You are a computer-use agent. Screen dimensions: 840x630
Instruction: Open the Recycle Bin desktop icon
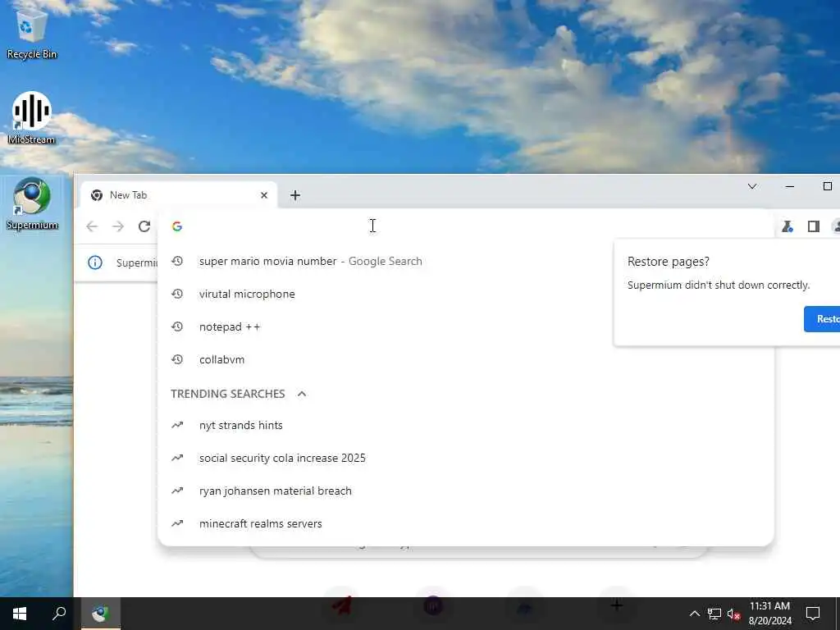32,33
